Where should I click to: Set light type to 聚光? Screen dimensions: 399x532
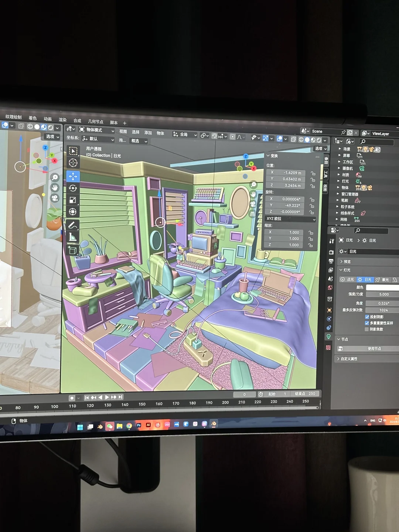pos(382,280)
